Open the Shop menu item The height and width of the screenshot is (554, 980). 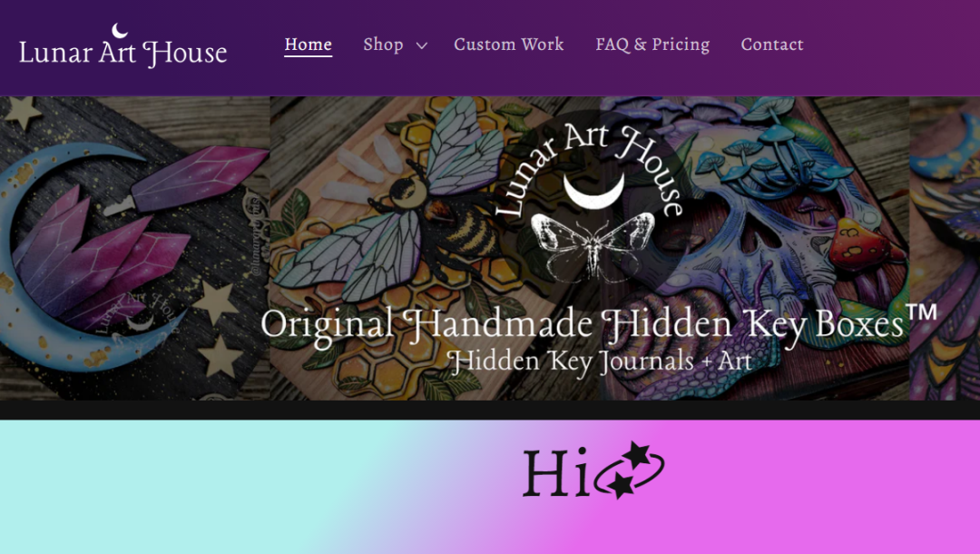point(383,45)
